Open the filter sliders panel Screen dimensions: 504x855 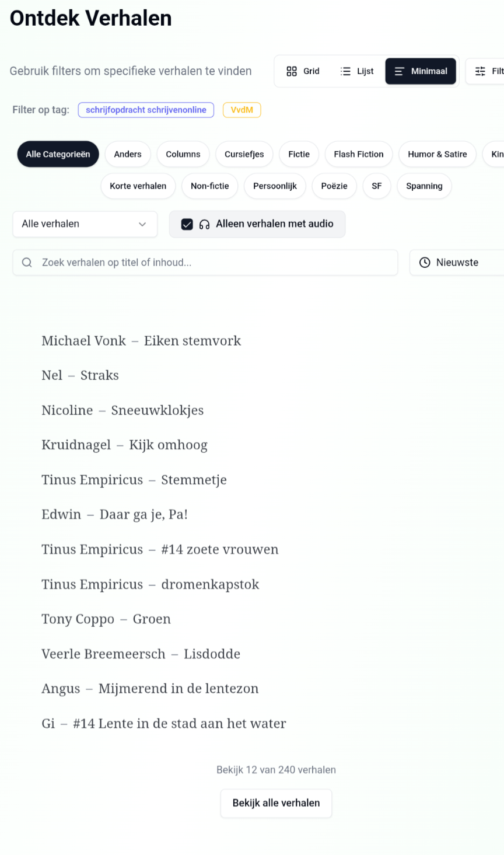click(x=485, y=71)
